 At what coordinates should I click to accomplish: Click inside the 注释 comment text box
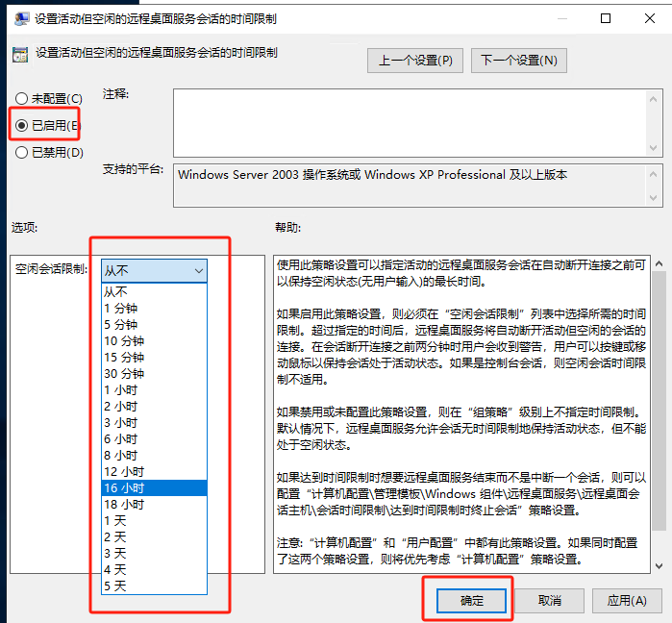pos(408,120)
